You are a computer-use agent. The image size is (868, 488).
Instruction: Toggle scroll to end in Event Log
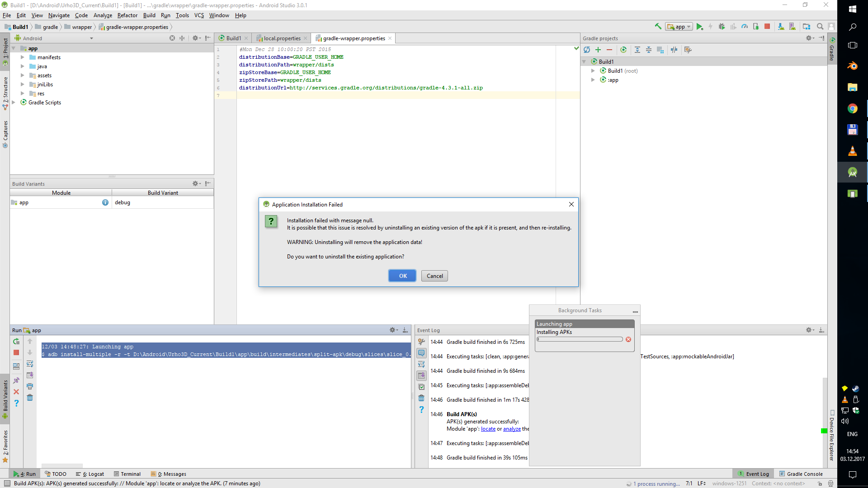pyautogui.click(x=421, y=375)
